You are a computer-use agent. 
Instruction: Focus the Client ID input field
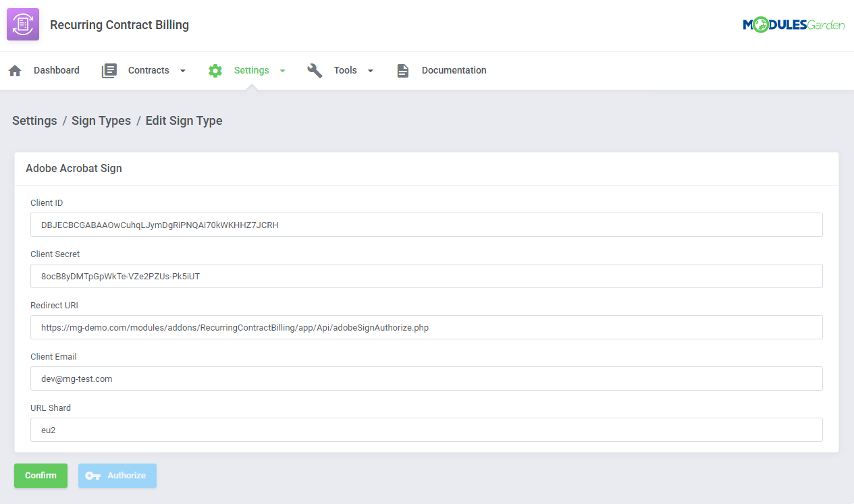click(x=427, y=225)
